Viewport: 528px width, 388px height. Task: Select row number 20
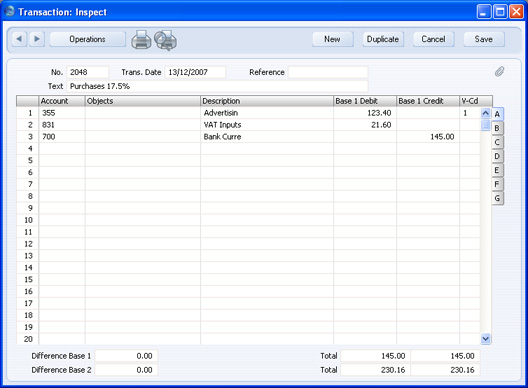(x=28, y=339)
